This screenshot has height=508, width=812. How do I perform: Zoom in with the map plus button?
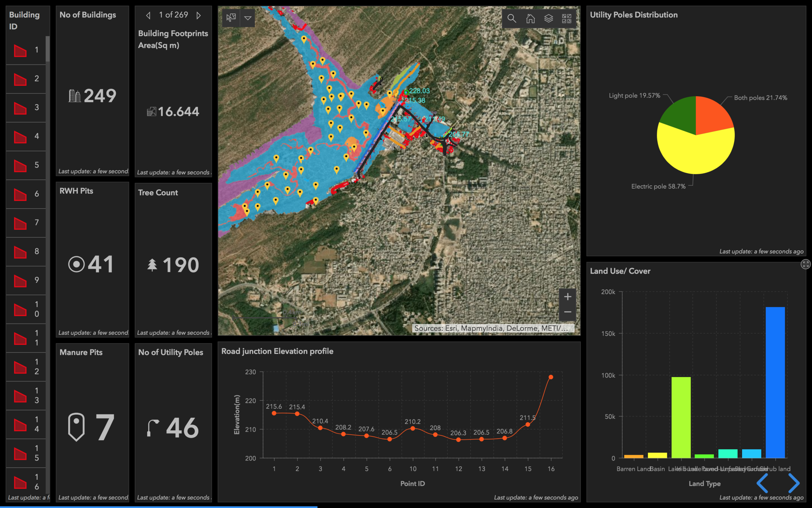pos(568,297)
